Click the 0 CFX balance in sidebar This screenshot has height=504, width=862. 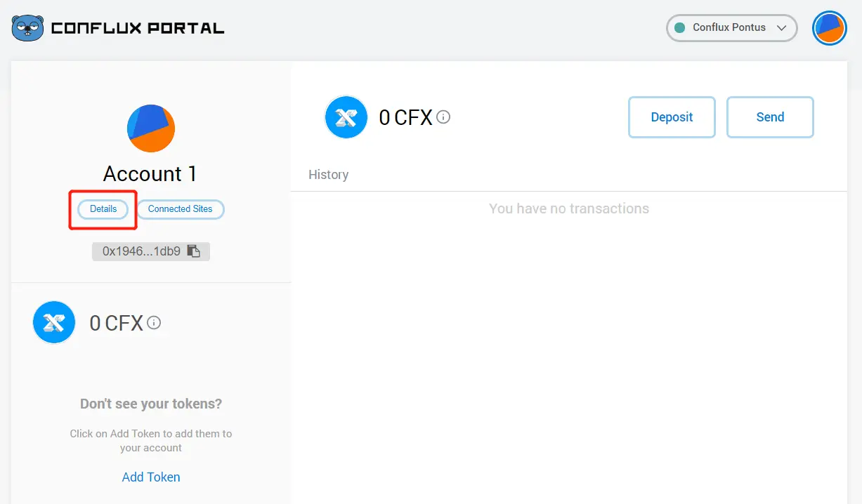tap(117, 323)
